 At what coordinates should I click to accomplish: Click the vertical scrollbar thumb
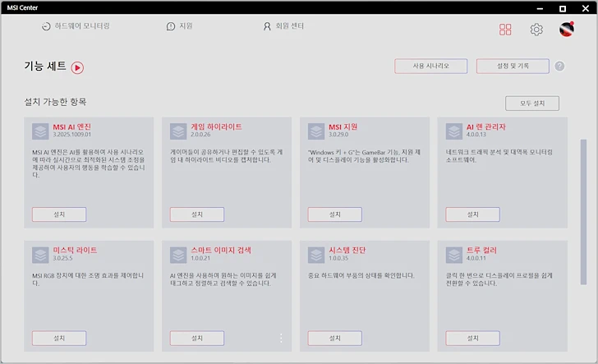(583, 212)
